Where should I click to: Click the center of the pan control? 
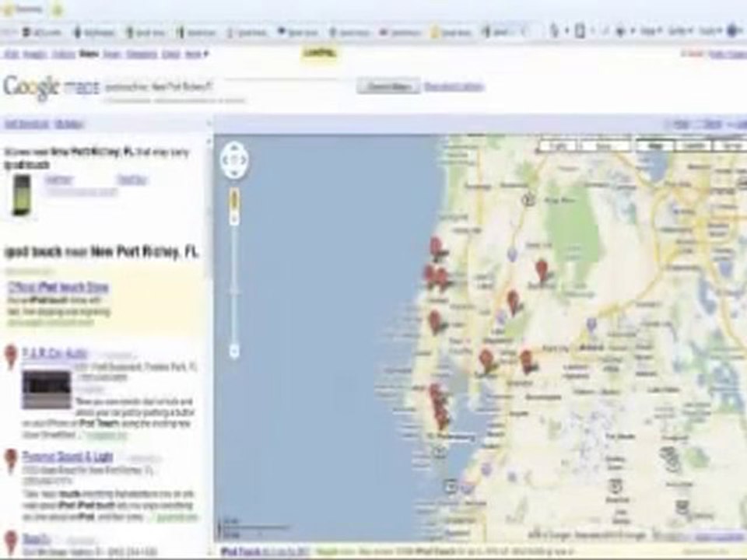click(233, 160)
